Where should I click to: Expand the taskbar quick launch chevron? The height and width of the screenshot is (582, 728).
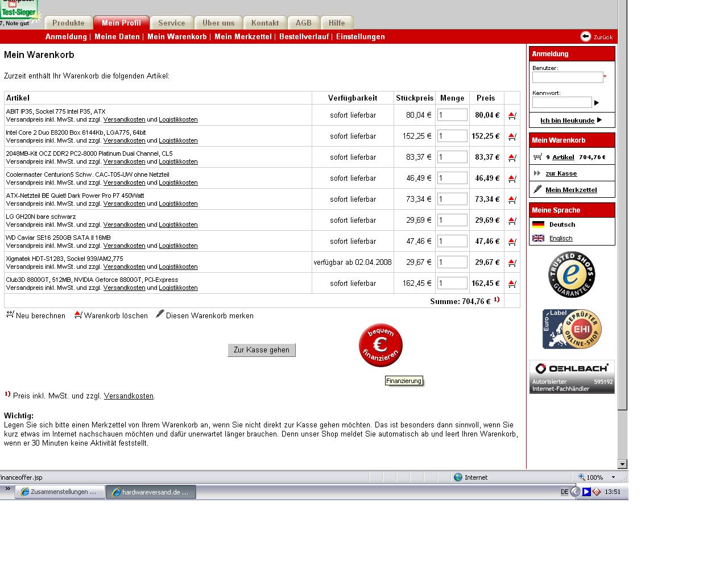click(8, 489)
